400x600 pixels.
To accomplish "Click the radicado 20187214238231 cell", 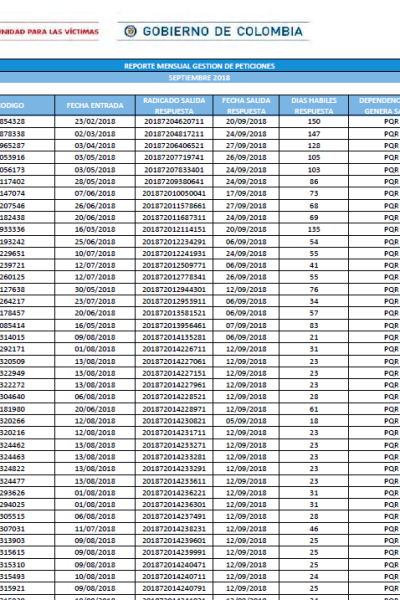I will 174,529.
